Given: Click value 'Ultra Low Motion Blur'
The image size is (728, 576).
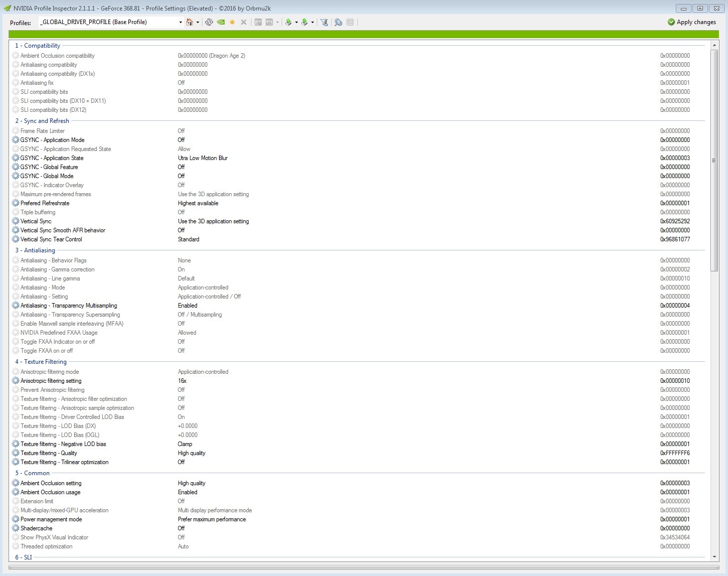Looking at the screenshot, I should (203, 158).
